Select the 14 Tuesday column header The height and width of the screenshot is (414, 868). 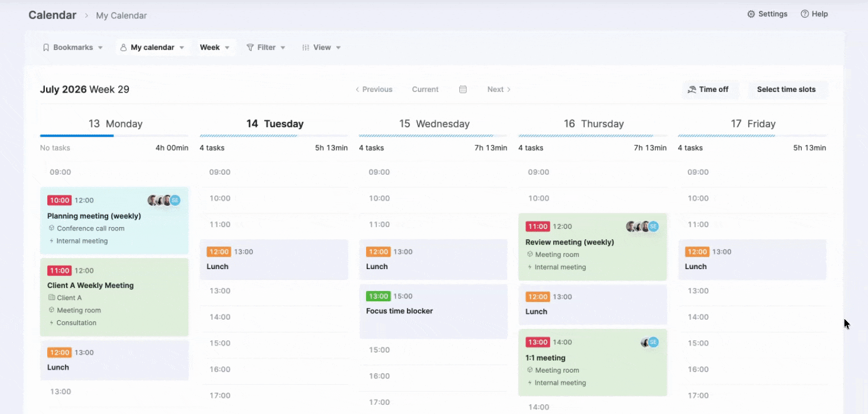[275, 124]
